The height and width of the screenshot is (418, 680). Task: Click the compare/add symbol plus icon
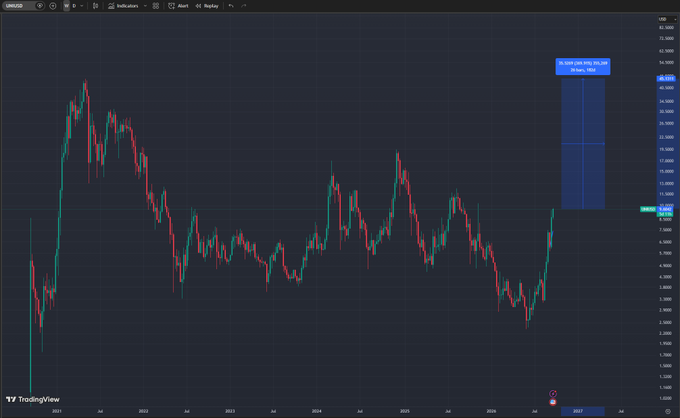click(53, 6)
